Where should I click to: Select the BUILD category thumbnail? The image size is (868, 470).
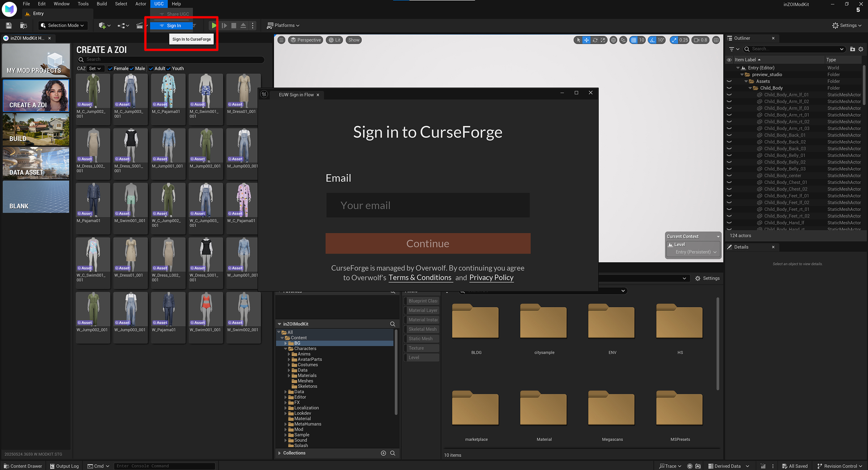point(36,129)
